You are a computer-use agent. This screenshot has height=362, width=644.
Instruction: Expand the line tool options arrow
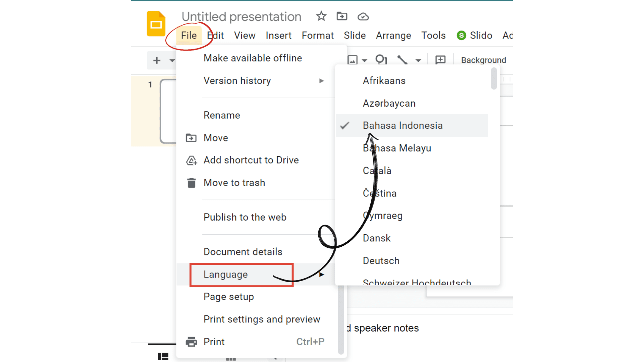418,60
